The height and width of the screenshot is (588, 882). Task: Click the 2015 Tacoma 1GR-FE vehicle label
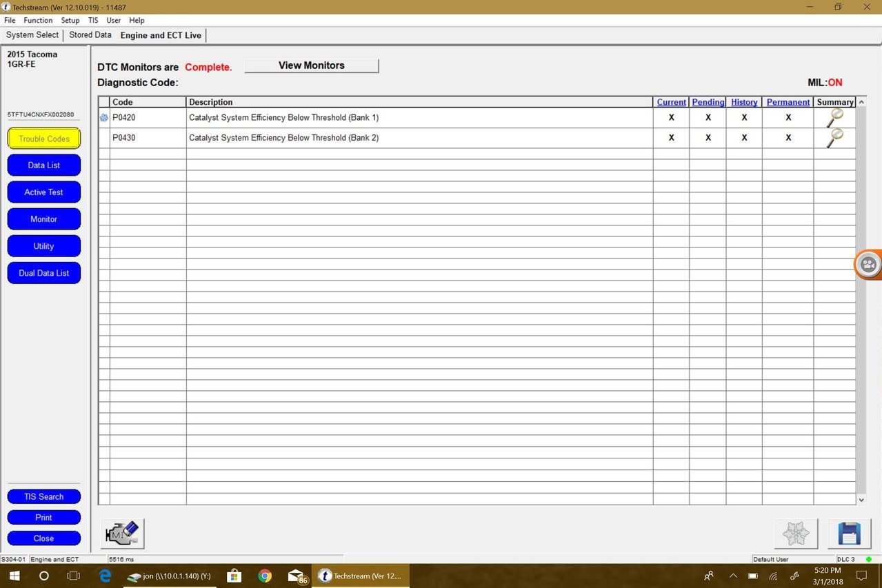tap(32, 59)
